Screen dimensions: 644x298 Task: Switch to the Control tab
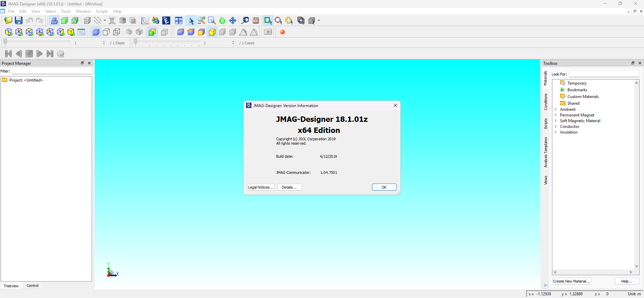(33, 286)
